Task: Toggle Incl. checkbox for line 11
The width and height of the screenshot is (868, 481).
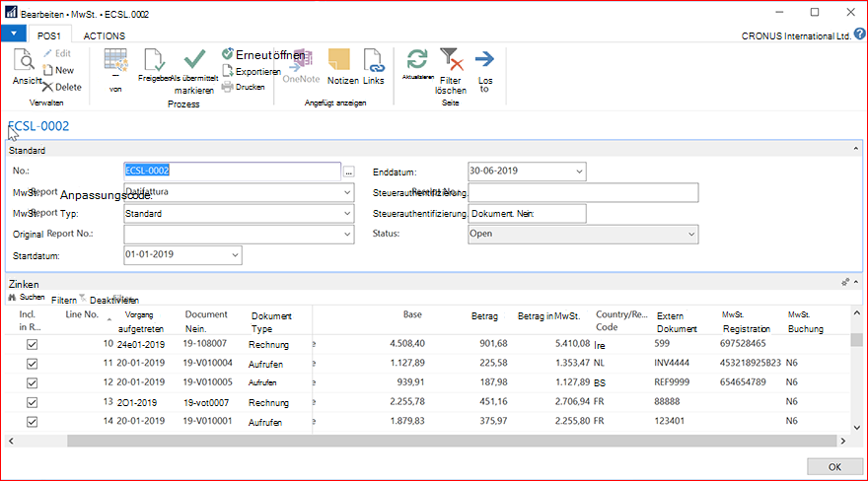Action: pos(33,364)
